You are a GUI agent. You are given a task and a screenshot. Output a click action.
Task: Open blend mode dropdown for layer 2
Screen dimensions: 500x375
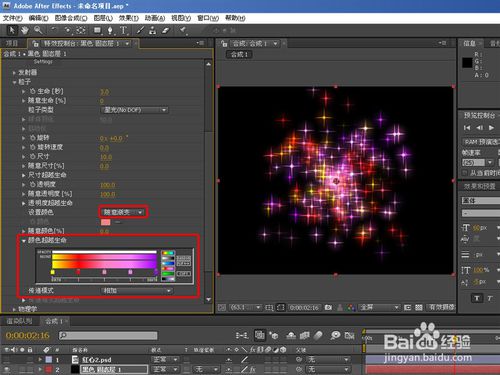165,369
